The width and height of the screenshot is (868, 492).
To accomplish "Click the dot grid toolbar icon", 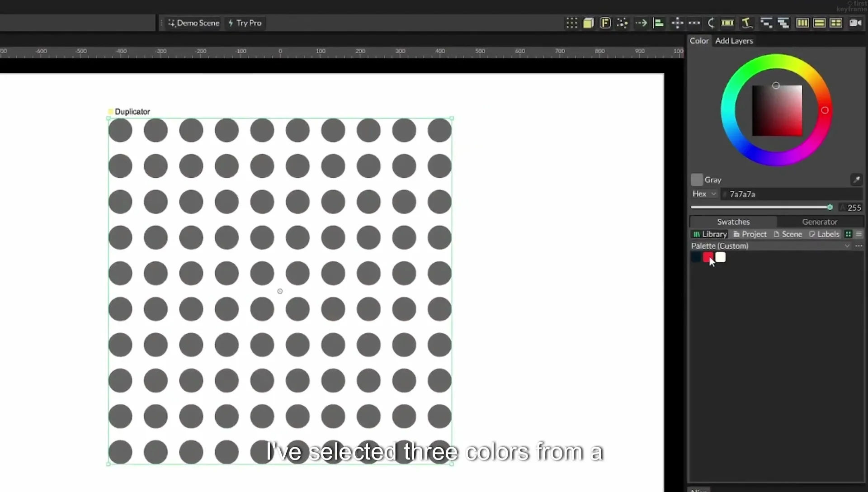I will click(x=572, y=23).
